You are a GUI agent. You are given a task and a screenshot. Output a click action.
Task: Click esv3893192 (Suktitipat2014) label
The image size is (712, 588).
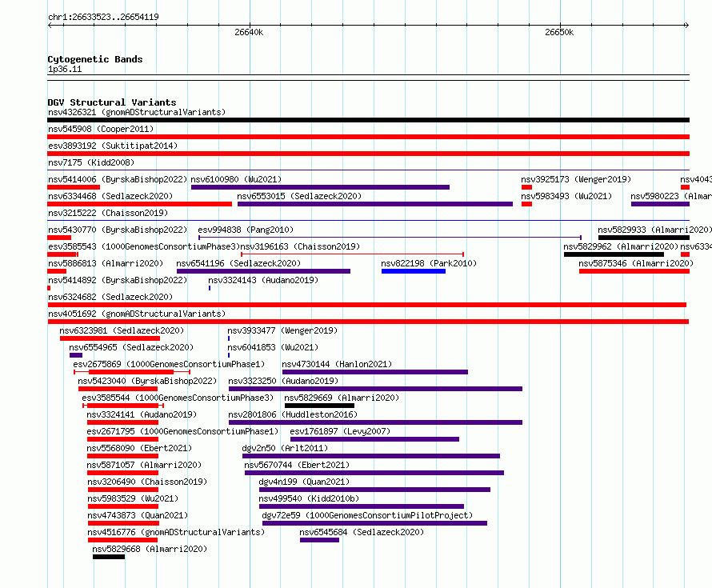[113, 146]
